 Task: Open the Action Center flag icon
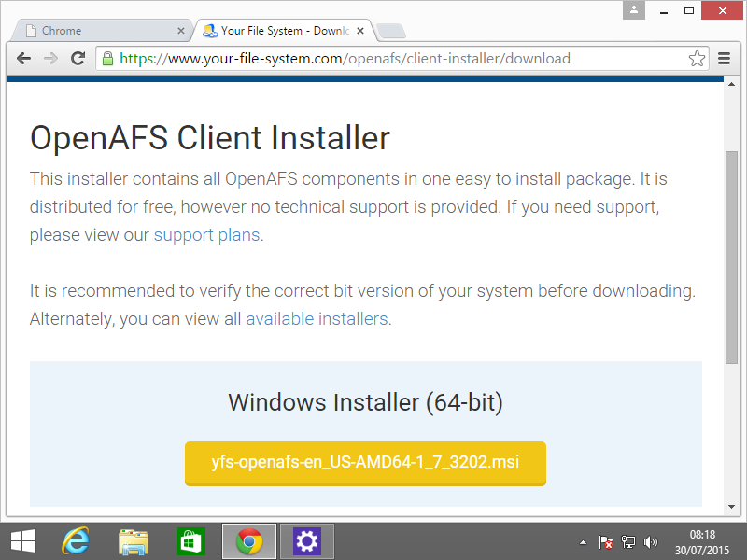click(x=605, y=542)
